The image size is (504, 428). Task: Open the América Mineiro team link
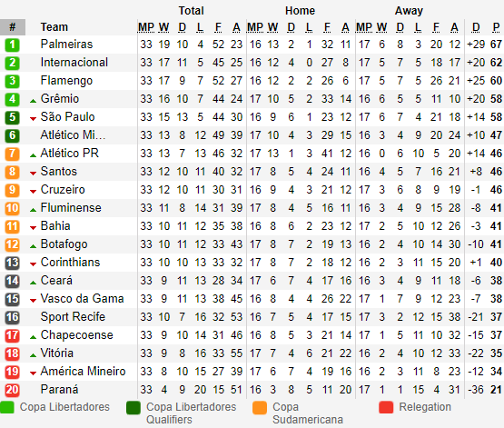pos(83,372)
